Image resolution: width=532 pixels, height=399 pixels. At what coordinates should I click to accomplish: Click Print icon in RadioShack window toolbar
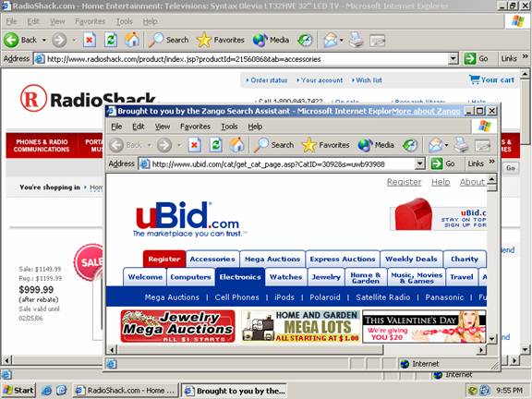coord(356,40)
